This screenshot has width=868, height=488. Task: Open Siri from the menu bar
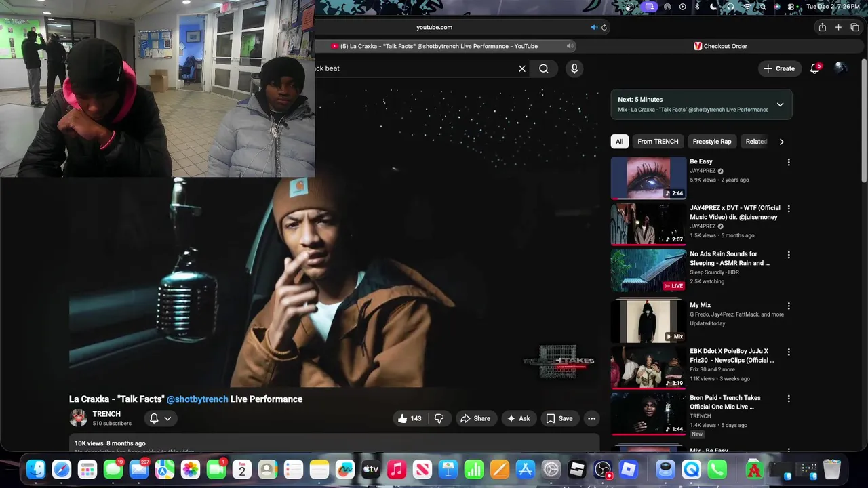777,7
